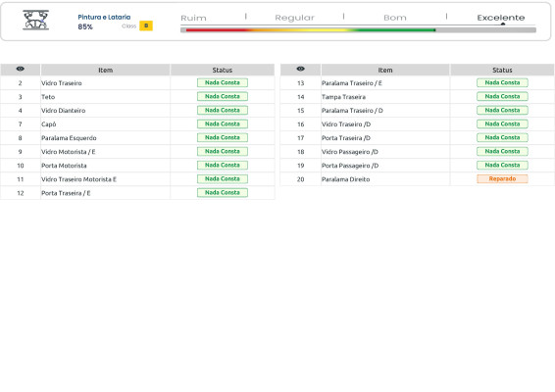Select the Ruim rating label

click(193, 18)
